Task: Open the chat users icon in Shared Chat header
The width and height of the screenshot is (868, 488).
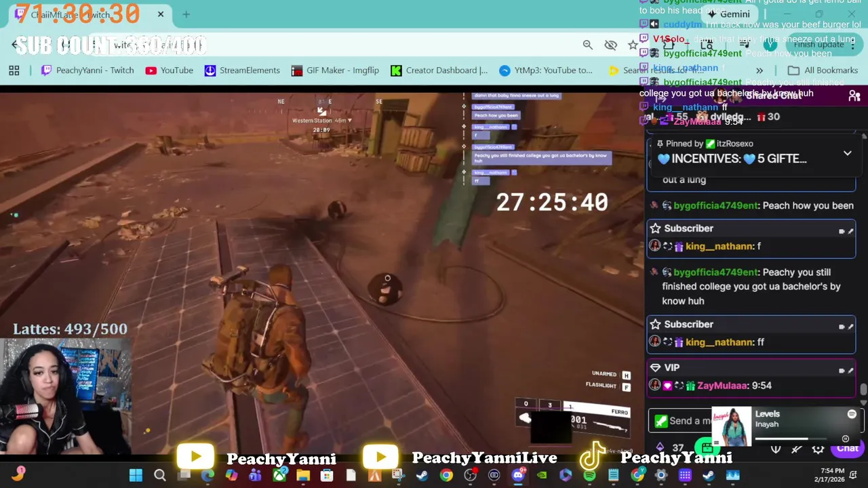Action: pos(854,96)
